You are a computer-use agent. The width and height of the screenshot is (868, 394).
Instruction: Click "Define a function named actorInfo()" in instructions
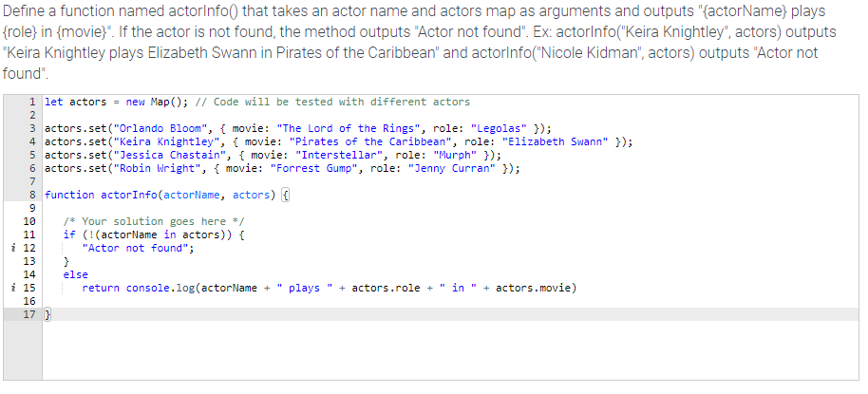click(122, 11)
